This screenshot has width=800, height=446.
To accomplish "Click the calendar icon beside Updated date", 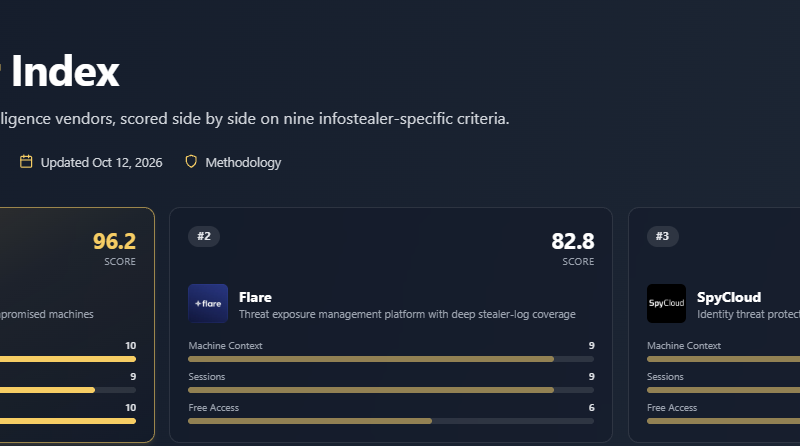I will 26,162.
